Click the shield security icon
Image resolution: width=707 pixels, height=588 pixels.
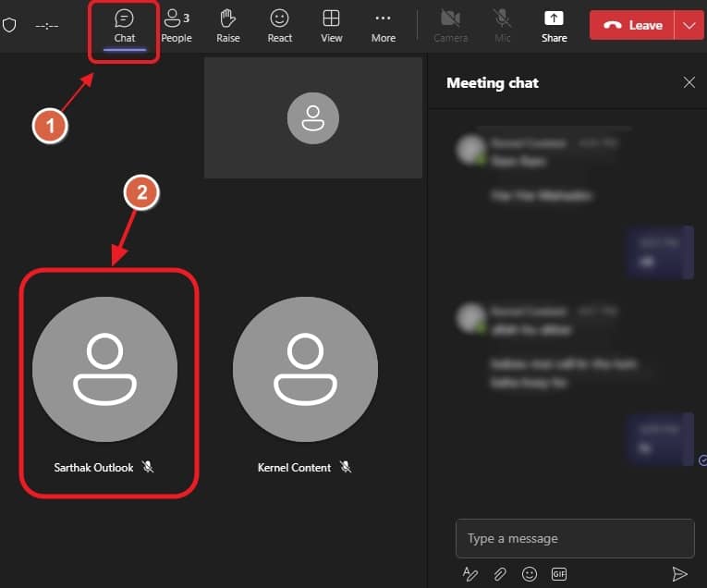pyautogui.click(x=9, y=25)
